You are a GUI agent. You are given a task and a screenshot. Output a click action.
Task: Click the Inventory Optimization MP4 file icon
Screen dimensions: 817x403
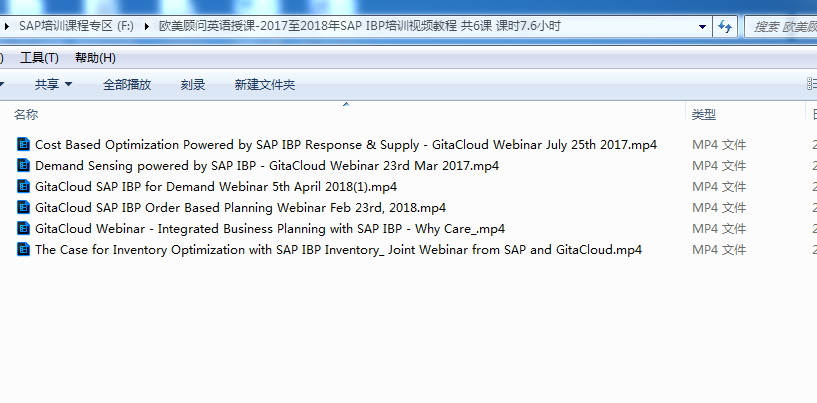tap(23, 249)
